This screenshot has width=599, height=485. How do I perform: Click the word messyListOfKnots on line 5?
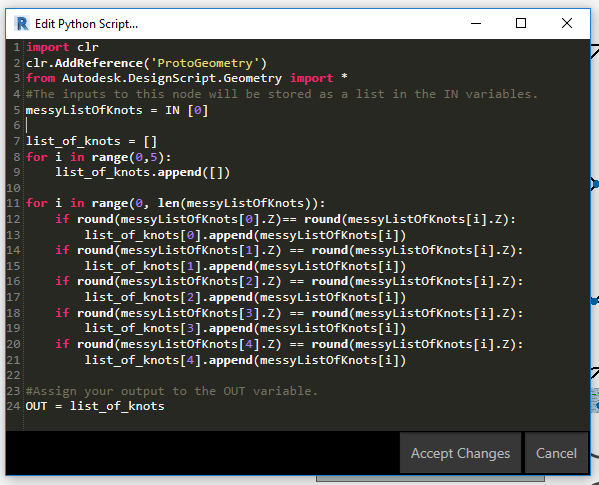(x=84, y=110)
